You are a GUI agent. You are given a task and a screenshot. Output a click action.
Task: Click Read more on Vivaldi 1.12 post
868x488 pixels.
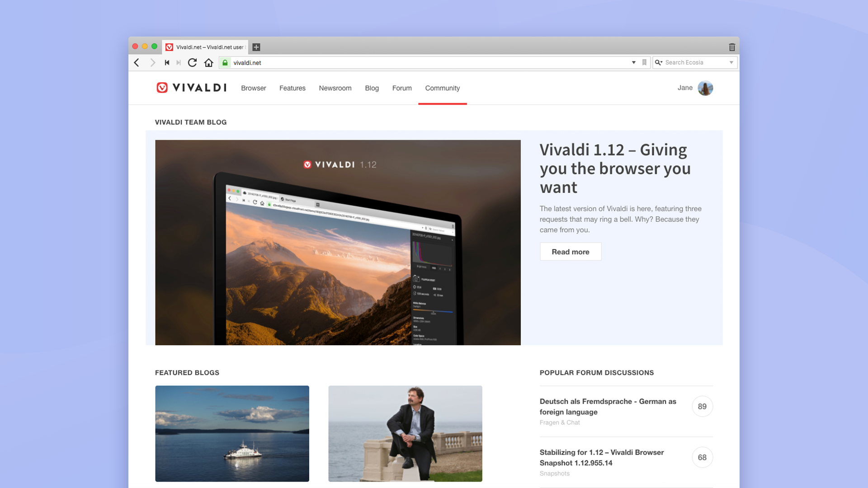571,251
